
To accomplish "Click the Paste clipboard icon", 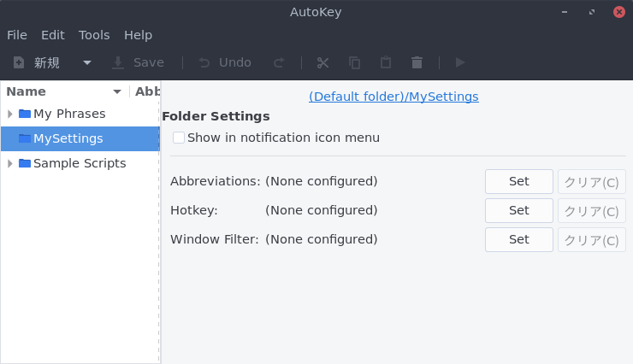I will click(x=386, y=62).
